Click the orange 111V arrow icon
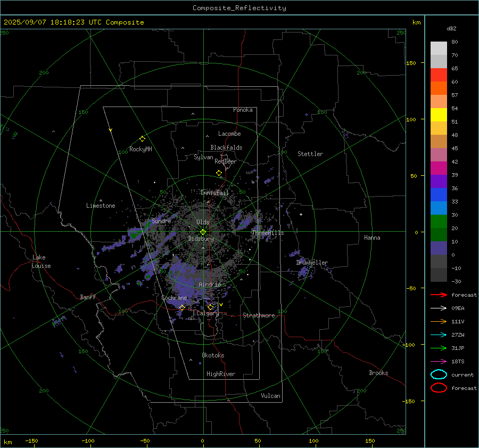 tap(439, 321)
